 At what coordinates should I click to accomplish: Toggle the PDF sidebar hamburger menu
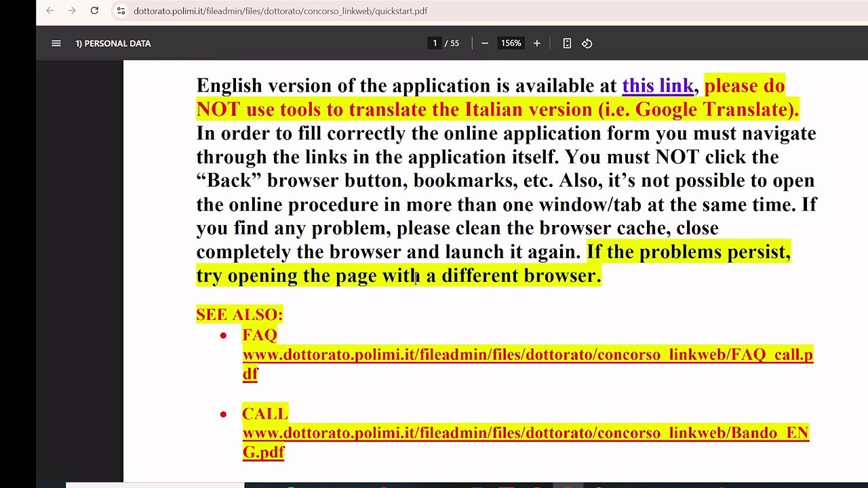coord(56,43)
